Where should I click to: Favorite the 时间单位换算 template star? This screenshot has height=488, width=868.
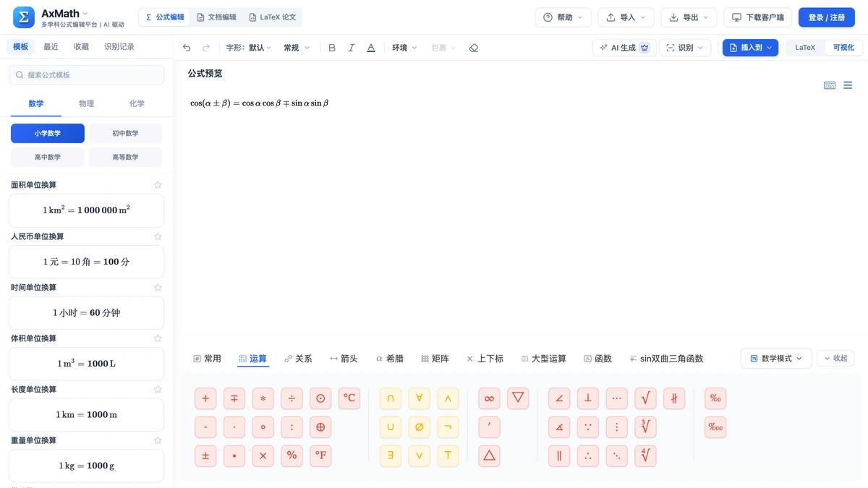tap(158, 288)
